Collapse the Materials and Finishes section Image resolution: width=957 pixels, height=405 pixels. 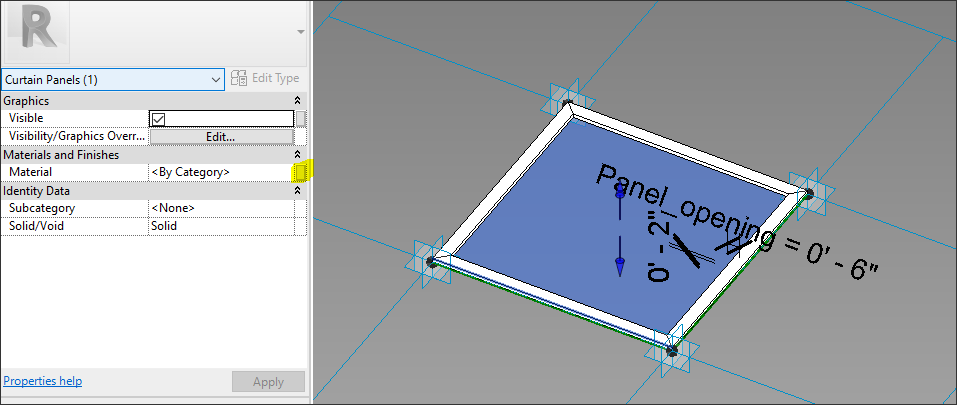click(x=296, y=155)
